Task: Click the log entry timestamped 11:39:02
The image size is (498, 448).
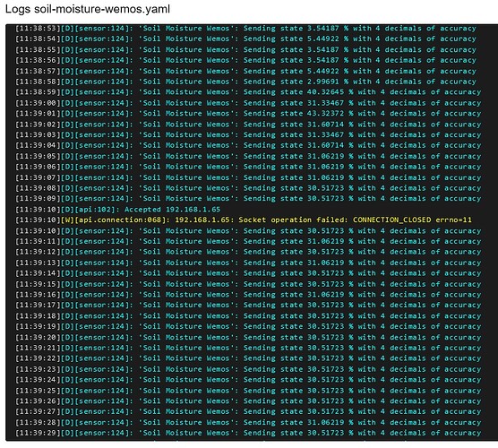Action: pos(248,125)
